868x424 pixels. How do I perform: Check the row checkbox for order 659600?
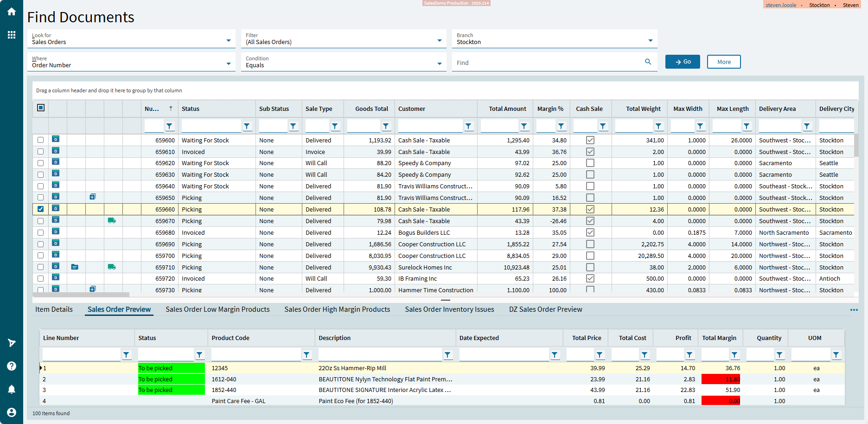point(41,140)
